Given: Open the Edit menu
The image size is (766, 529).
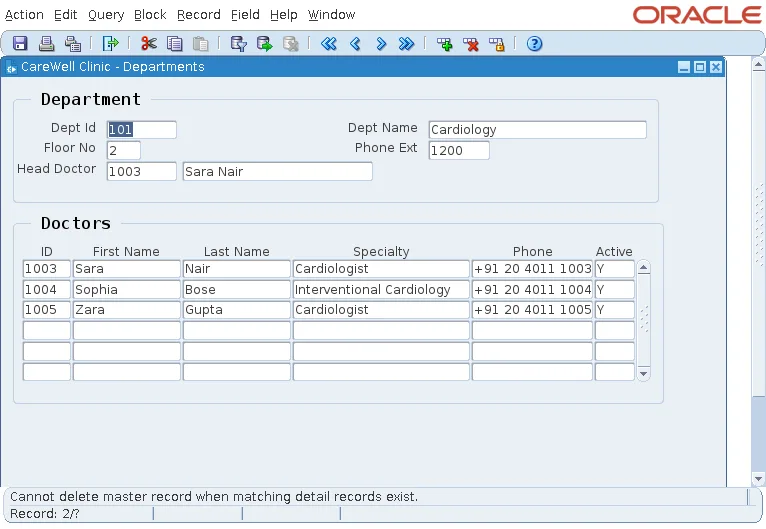Looking at the screenshot, I should (x=65, y=15).
